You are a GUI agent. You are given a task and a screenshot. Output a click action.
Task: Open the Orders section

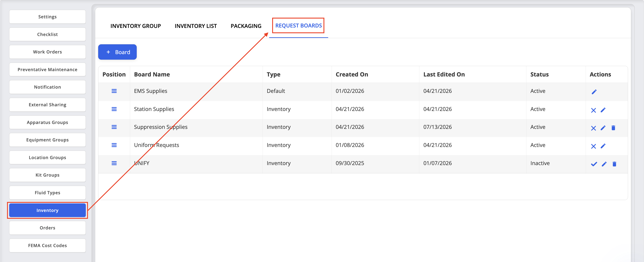[x=47, y=228]
